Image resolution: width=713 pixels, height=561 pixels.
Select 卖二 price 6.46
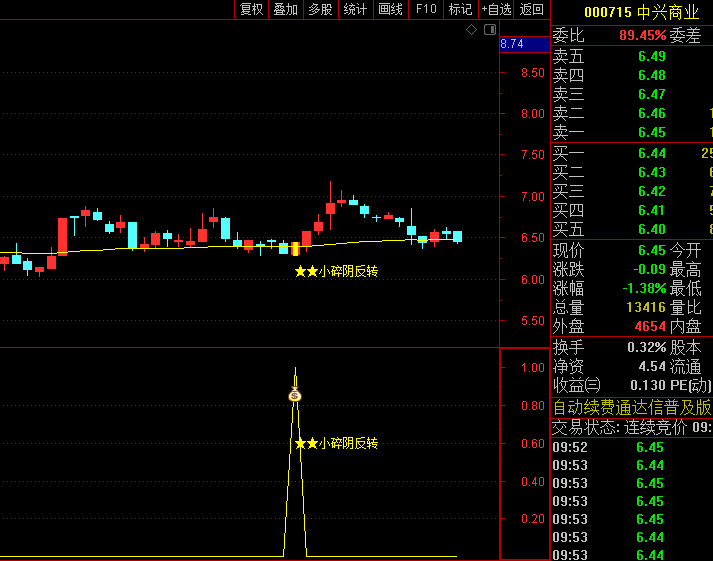[x=652, y=114]
